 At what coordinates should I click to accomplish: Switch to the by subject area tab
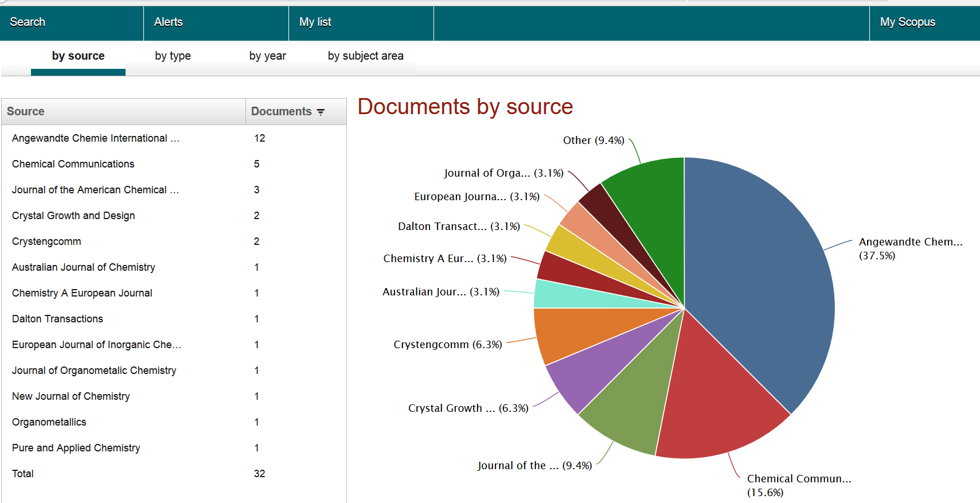(365, 56)
